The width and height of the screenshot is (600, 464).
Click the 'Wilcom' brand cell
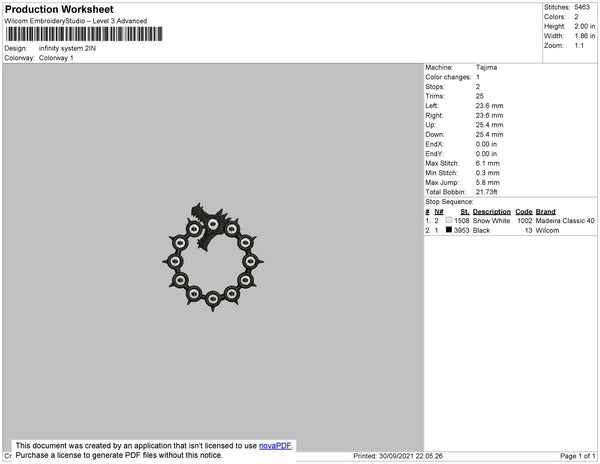pos(547,230)
